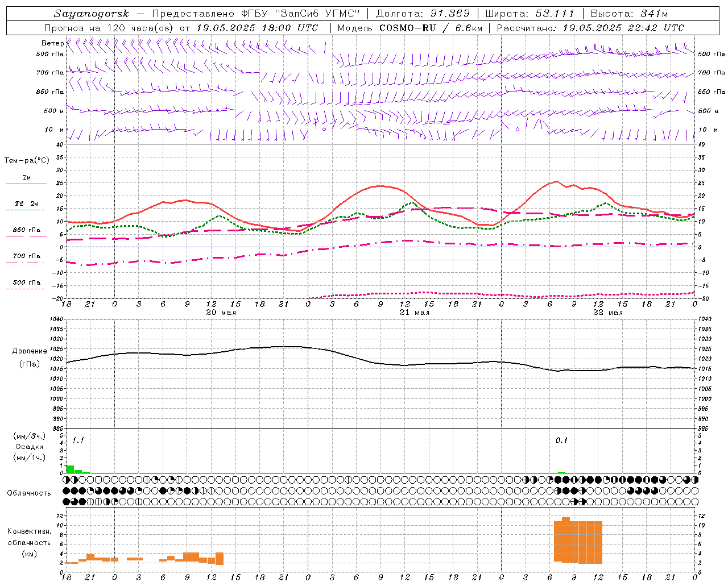Screen dimensions: 728x582
Task: Click the 'Осадки' precipitation label
Action: 29,447
